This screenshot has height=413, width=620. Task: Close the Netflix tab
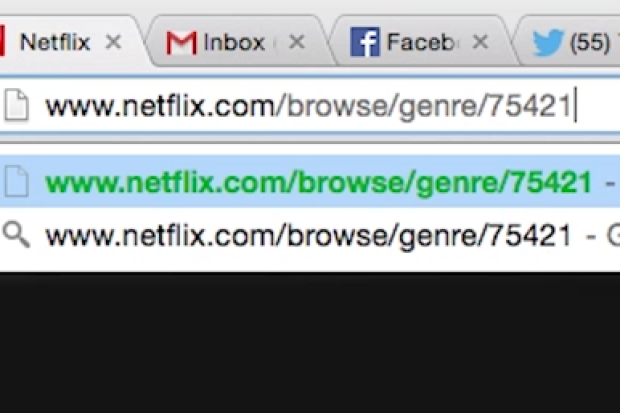click(113, 42)
